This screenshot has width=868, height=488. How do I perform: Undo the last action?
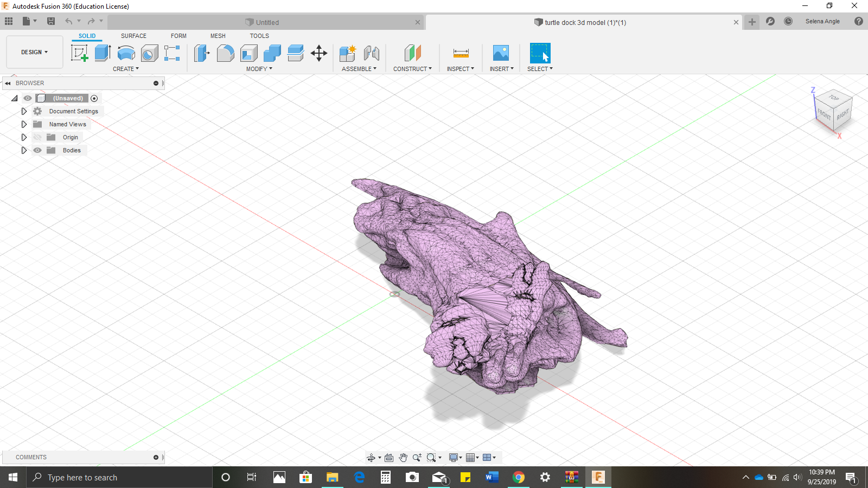pos(69,21)
